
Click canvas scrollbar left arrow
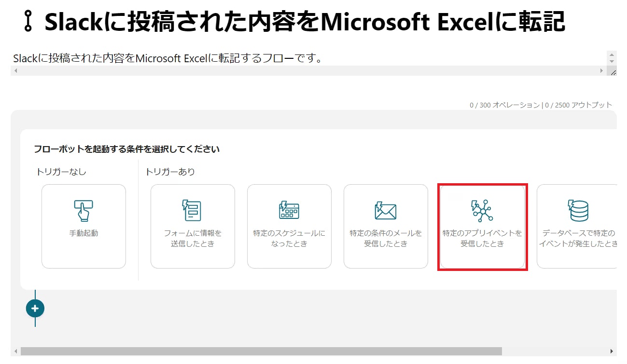pyautogui.click(x=15, y=351)
